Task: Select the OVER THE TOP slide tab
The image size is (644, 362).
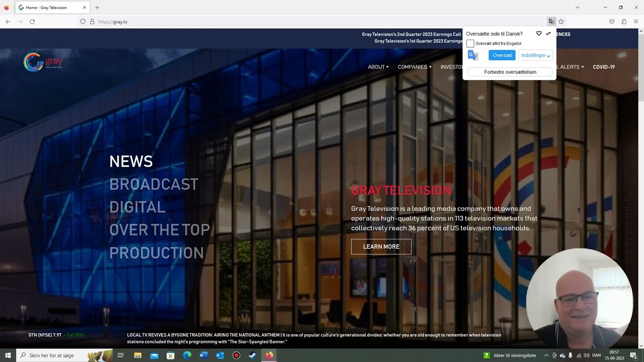Action: coord(159,230)
